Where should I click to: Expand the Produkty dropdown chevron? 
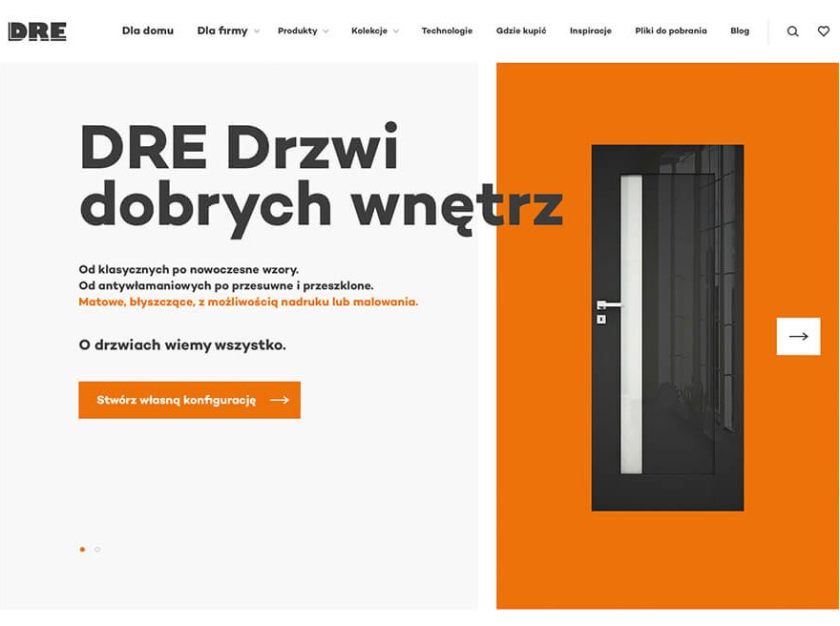[x=325, y=31]
